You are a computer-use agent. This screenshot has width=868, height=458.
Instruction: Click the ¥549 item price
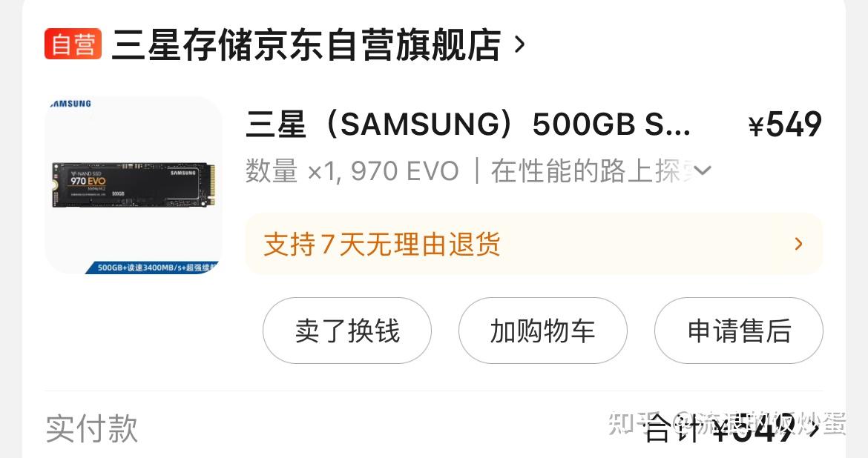pyautogui.click(x=785, y=125)
